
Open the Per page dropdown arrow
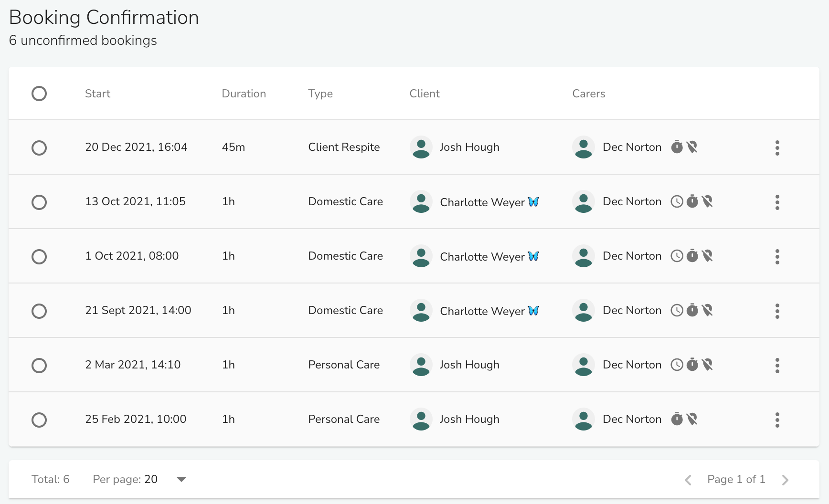tap(181, 480)
